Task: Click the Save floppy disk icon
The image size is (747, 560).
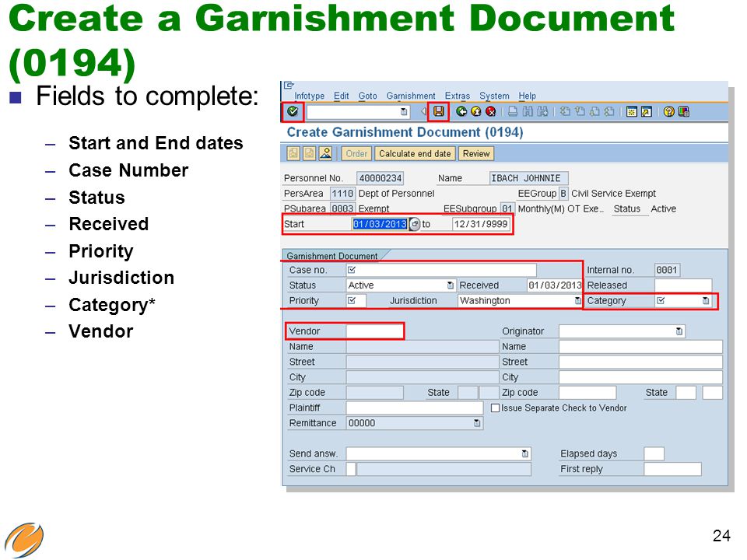Action: pyautogui.click(x=438, y=111)
